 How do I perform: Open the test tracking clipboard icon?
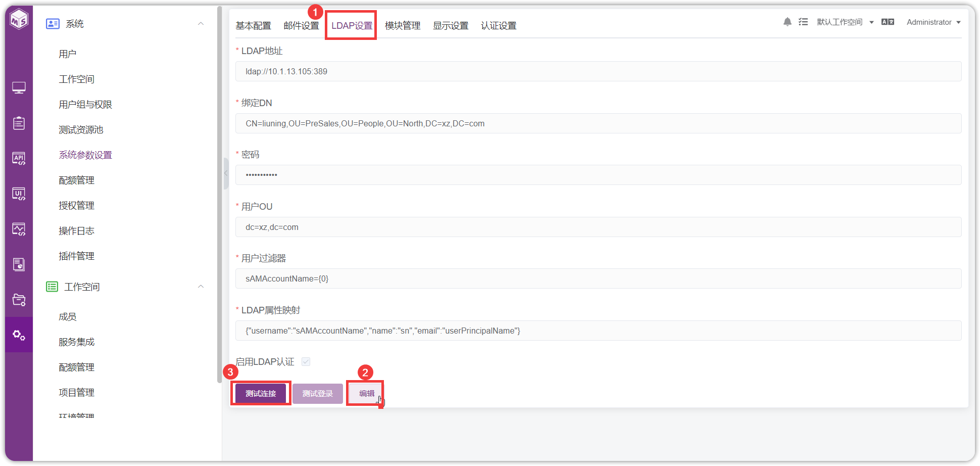pos(19,123)
